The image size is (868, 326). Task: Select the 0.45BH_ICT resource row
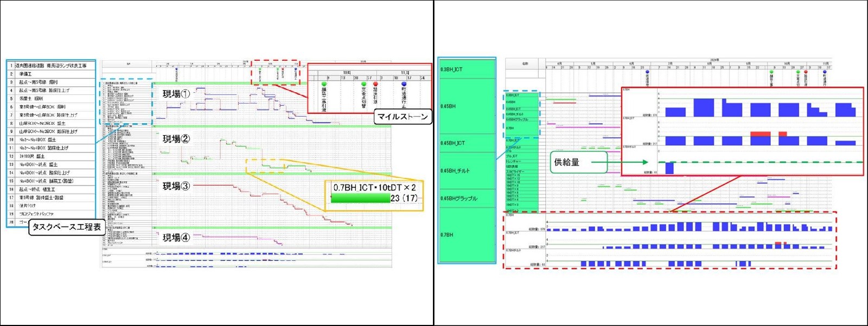(x=467, y=143)
